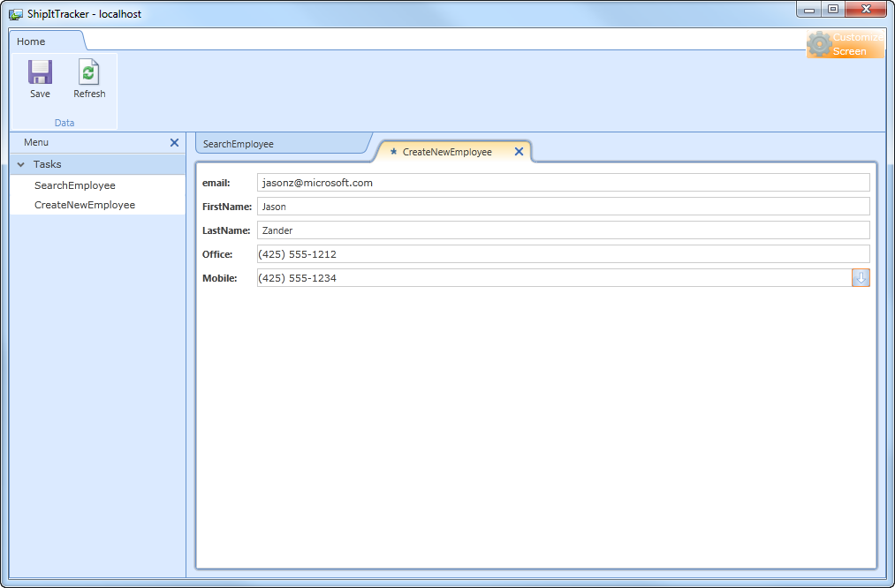
Task: Click the gear icon on Customize Screen
Action: [x=820, y=43]
